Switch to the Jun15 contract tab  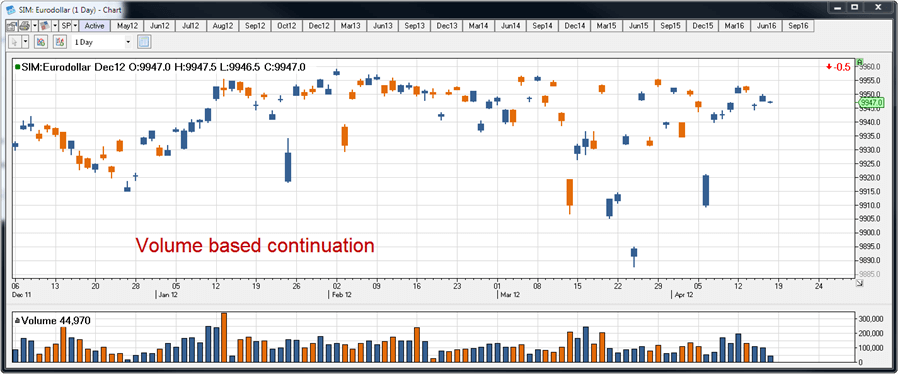[x=638, y=26]
